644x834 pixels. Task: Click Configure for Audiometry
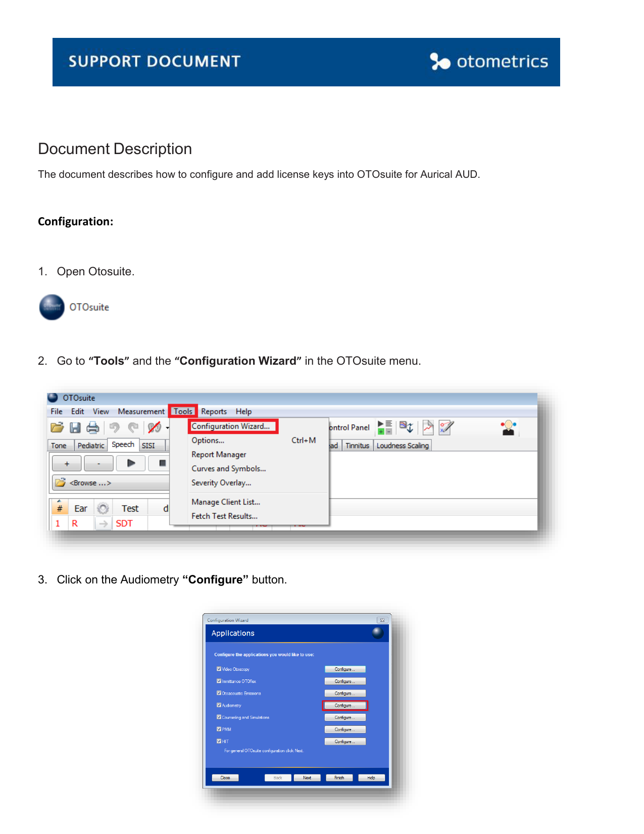[x=345, y=706]
